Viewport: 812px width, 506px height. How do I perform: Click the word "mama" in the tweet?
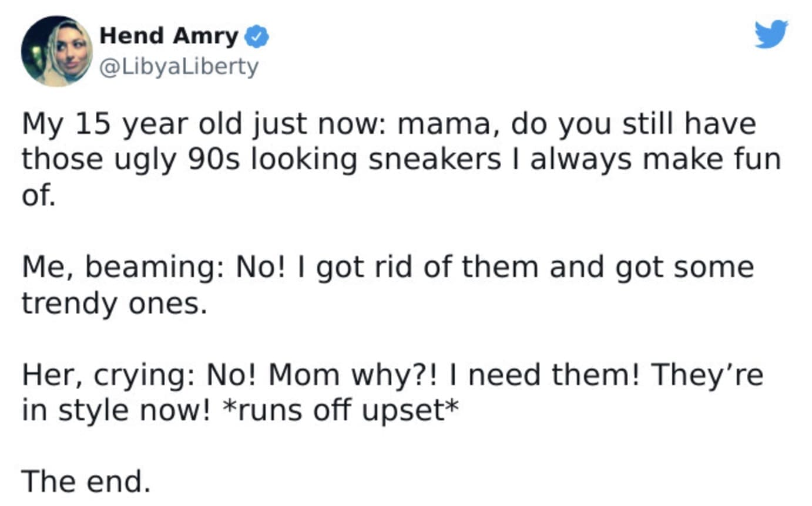point(446,124)
